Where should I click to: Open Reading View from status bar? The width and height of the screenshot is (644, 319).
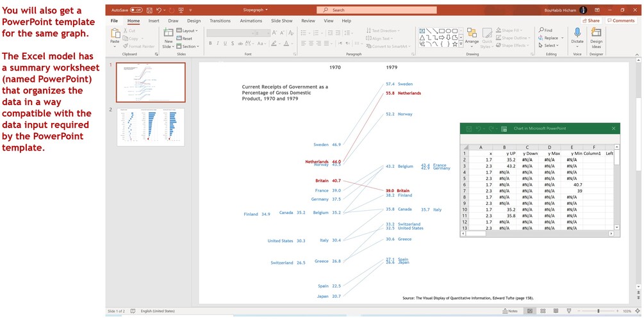click(556, 311)
